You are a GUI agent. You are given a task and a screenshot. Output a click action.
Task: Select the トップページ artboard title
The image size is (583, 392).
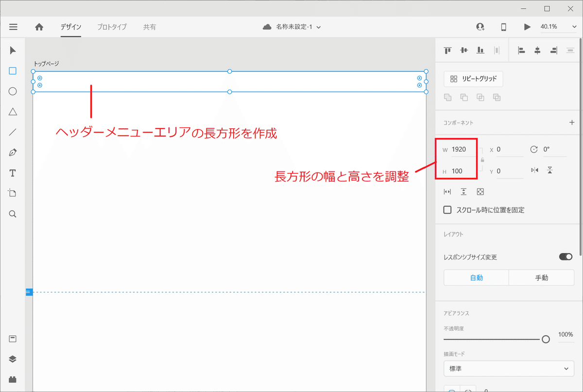click(x=46, y=64)
